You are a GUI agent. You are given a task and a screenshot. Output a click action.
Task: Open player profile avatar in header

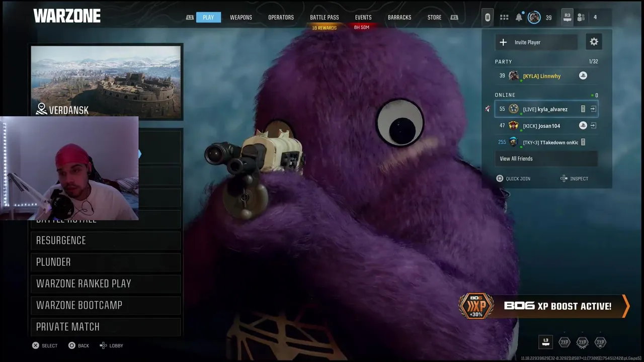[x=534, y=18]
